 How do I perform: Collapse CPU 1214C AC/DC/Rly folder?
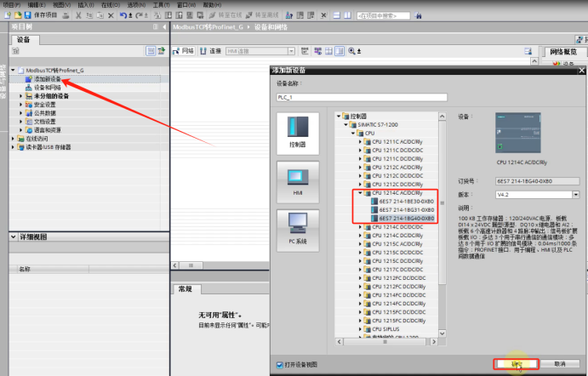click(x=360, y=193)
